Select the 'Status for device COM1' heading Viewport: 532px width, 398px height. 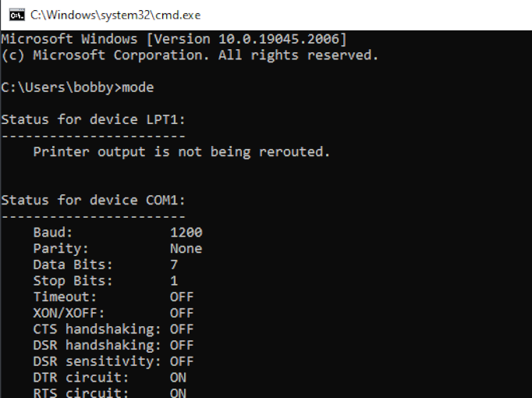pos(94,200)
